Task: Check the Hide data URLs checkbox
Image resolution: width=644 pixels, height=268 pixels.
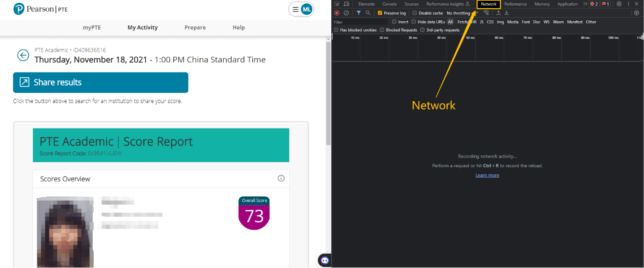Action: 414,22
